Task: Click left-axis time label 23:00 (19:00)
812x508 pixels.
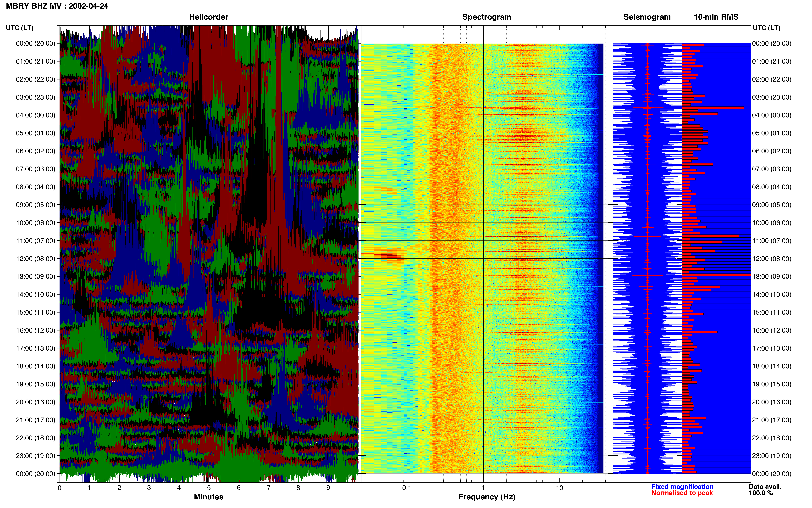Action: pyautogui.click(x=36, y=456)
